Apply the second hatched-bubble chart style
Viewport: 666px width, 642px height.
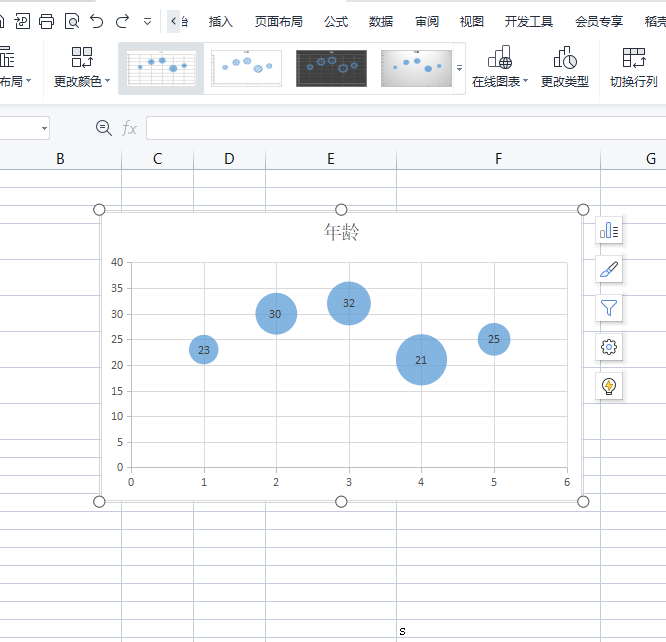(246, 68)
